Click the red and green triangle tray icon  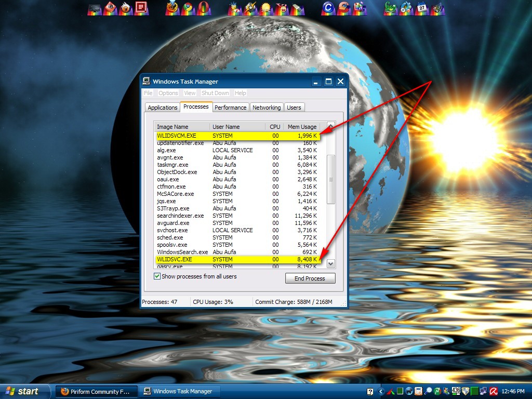click(x=391, y=392)
